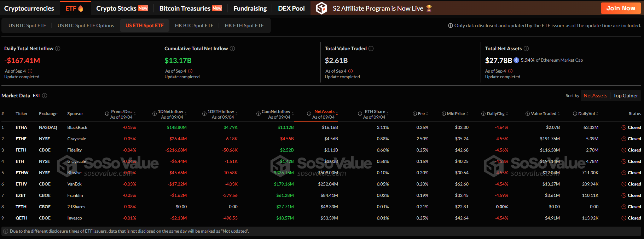The width and height of the screenshot is (644, 239).
Task: Click the info icon beside DailyVol header
Action: (x=575, y=114)
